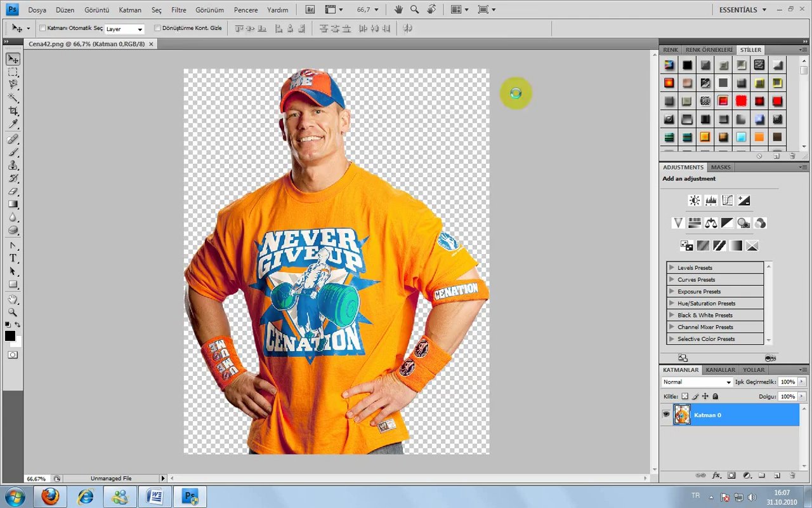Switch to the MASKS tab
The height and width of the screenshot is (508, 812).
[x=721, y=167]
